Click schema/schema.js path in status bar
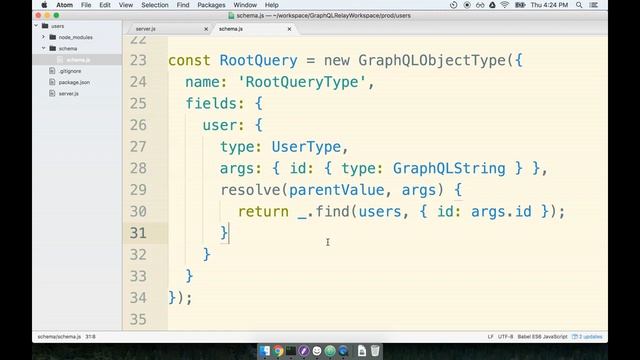This screenshot has height=360, width=640. click(x=59, y=337)
